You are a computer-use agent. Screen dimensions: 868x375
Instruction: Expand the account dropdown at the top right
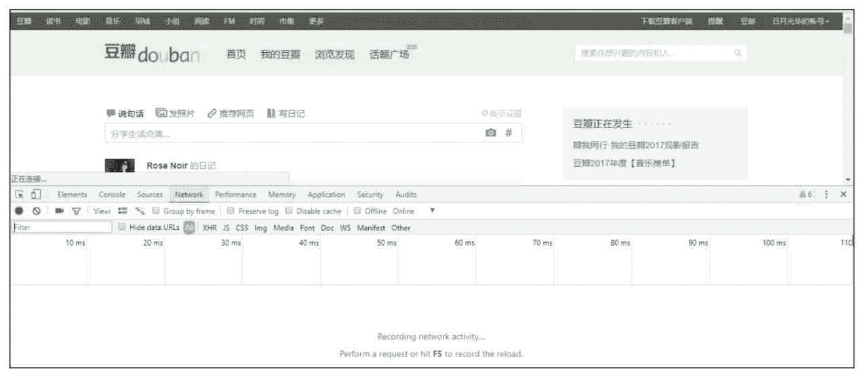coord(801,21)
